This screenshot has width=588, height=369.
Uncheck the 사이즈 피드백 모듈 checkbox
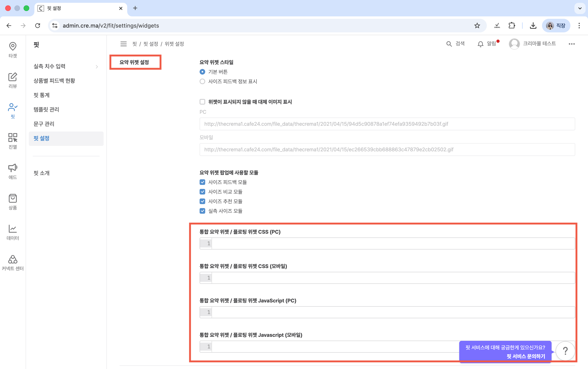[x=202, y=182]
